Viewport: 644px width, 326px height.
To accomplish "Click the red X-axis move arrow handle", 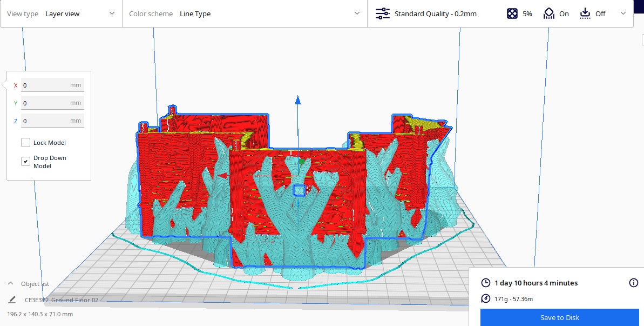I will 222,176.
